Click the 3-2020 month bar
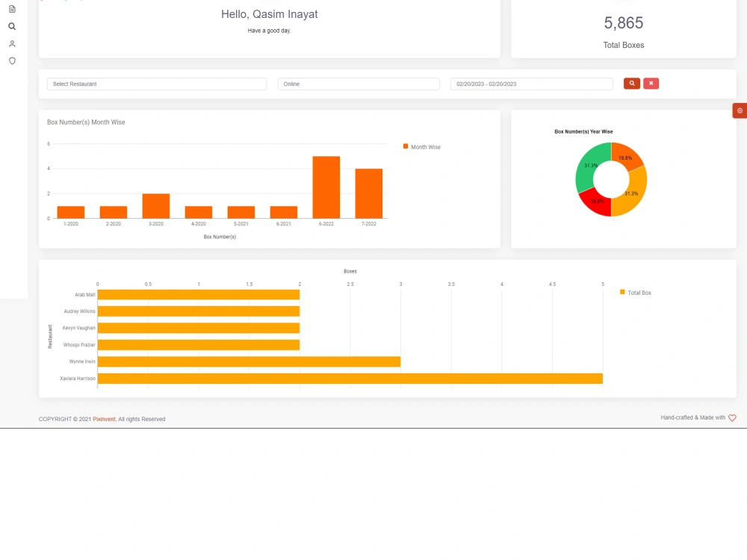 pos(156,206)
